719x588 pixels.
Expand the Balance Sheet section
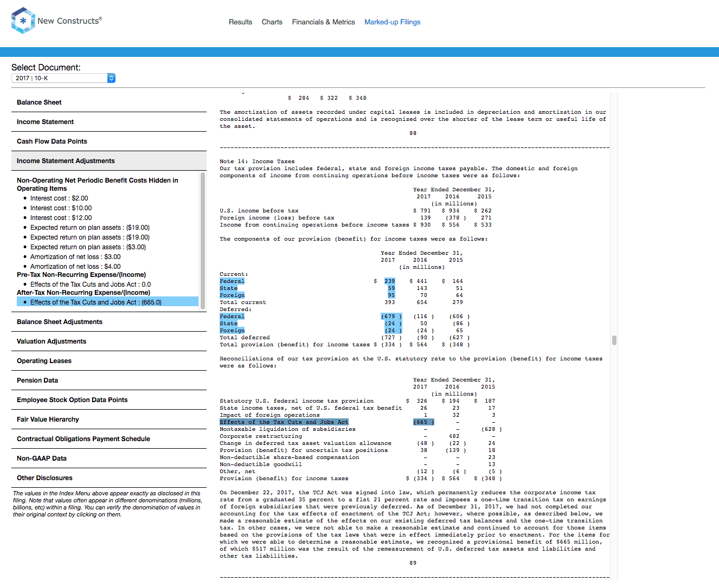click(109, 102)
